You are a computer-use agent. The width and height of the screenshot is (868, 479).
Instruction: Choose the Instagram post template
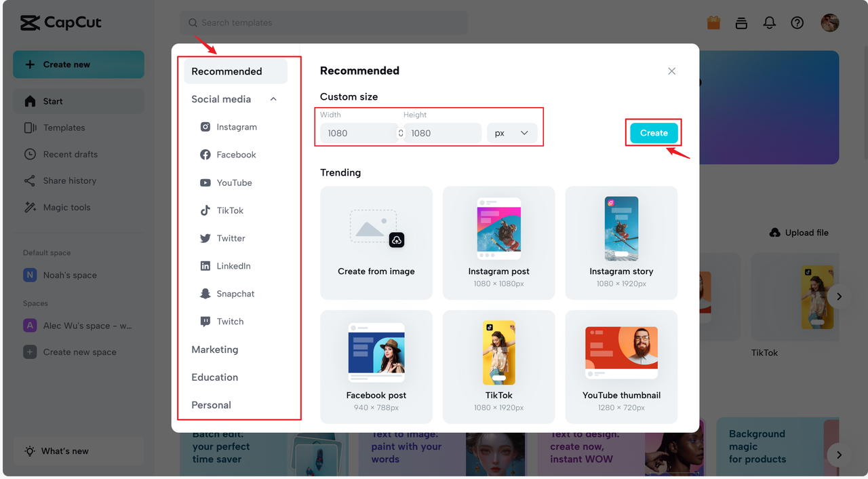pos(499,243)
